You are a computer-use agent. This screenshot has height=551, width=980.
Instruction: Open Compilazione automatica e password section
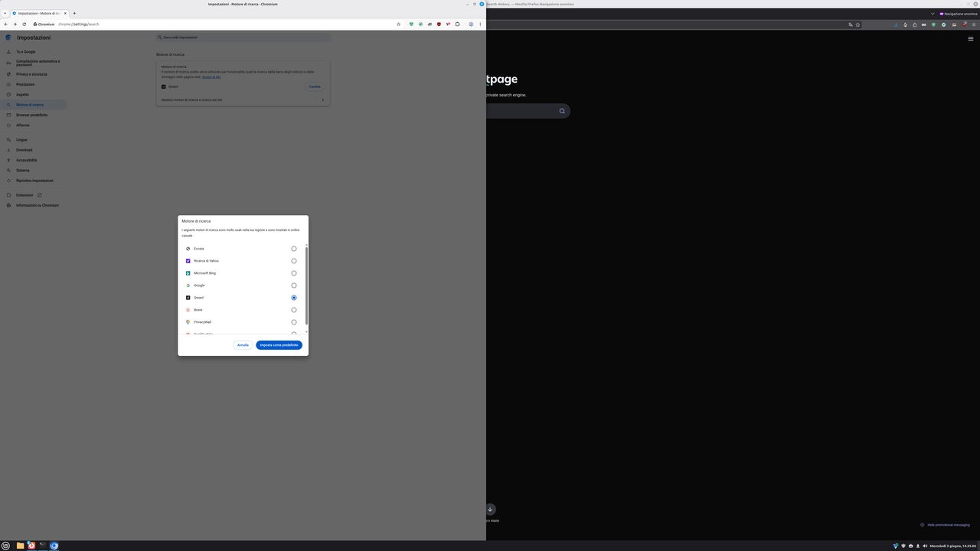point(38,63)
